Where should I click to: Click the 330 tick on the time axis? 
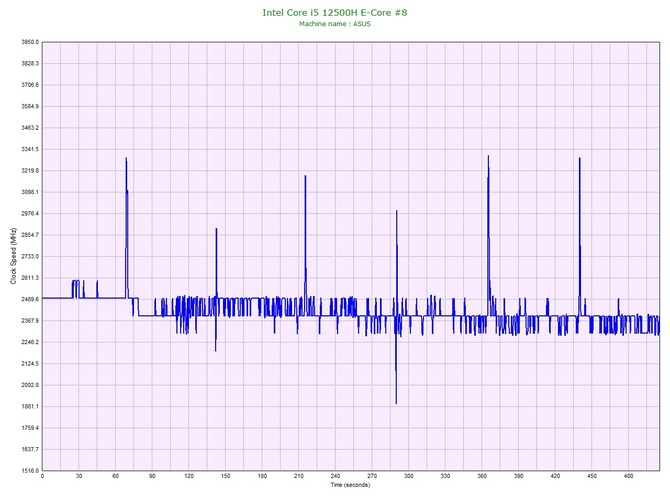click(x=445, y=476)
